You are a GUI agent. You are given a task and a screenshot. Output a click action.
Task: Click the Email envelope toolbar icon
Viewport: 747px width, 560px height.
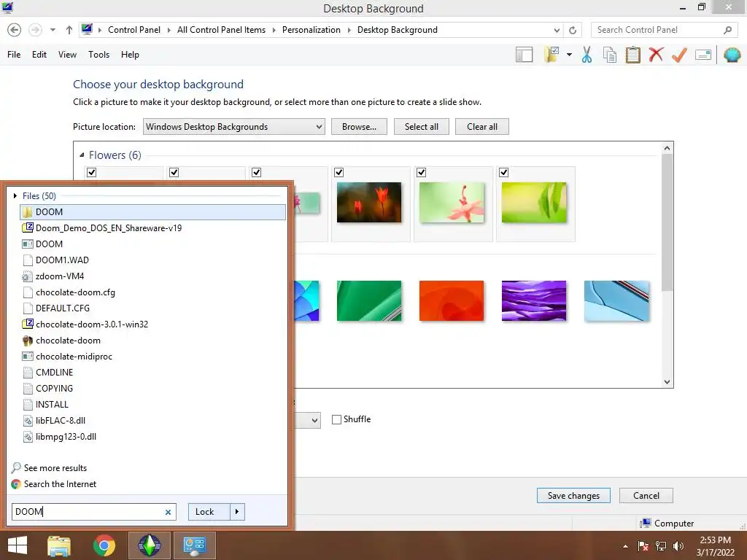pos(703,55)
